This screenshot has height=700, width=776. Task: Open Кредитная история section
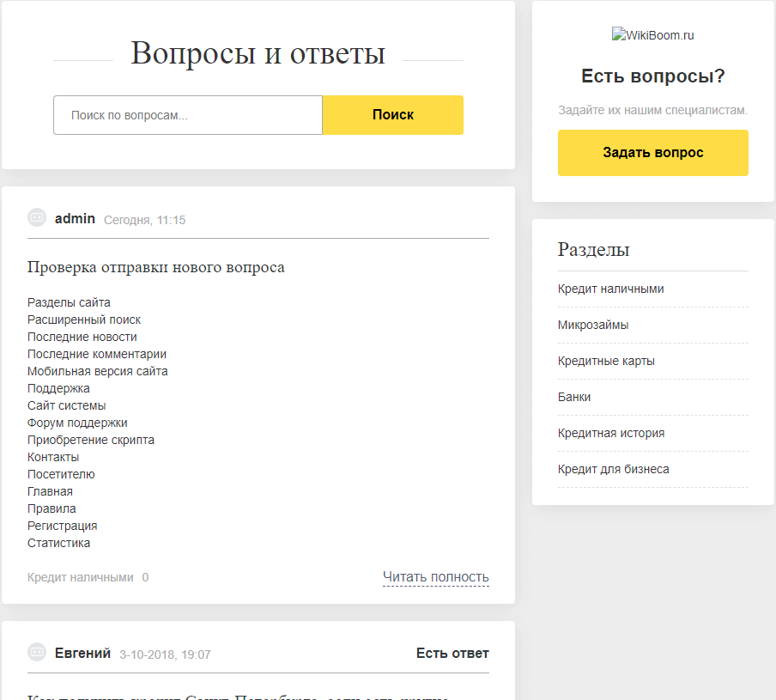click(x=610, y=434)
